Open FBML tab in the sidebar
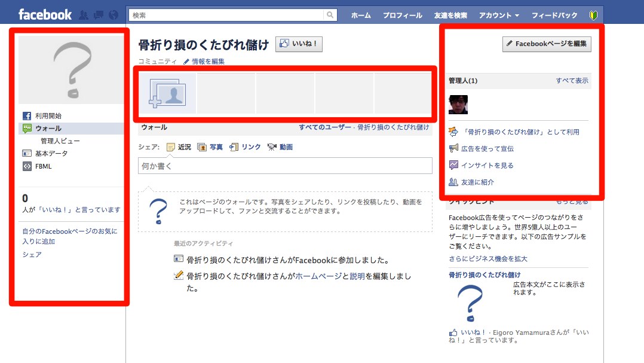This screenshot has width=644, height=363. [43, 166]
